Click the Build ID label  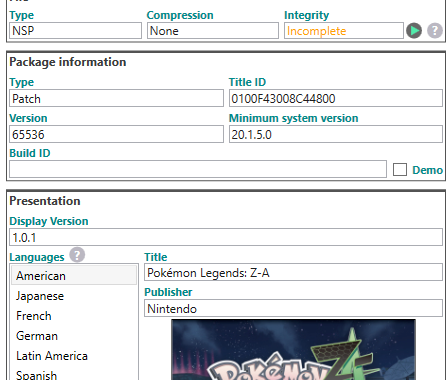pos(30,153)
